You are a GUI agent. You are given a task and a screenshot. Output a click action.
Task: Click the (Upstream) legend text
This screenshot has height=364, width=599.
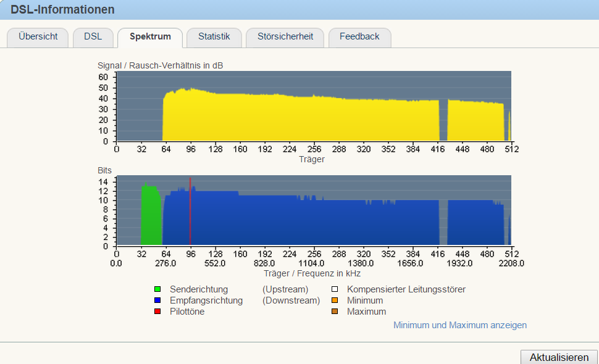[x=285, y=289]
